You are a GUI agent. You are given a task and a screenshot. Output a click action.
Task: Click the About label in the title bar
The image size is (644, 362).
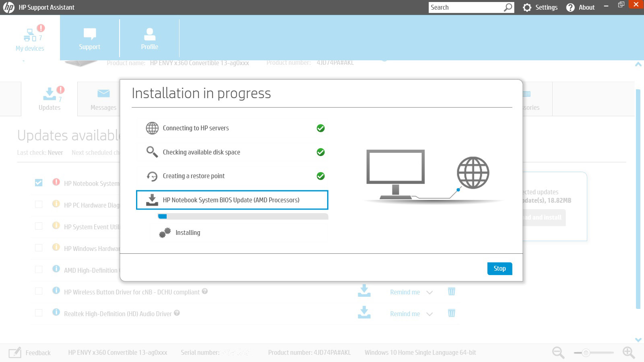click(x=586, y=7)
